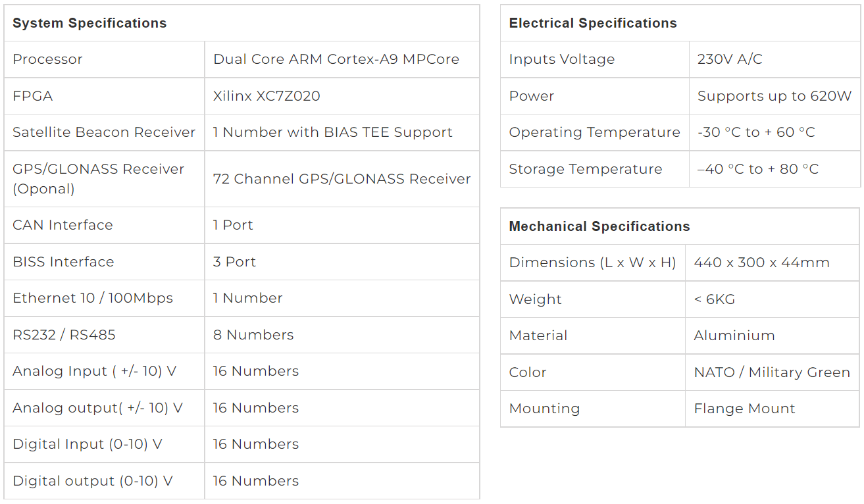Click the NATO / Military Green color value

[773, 372]
